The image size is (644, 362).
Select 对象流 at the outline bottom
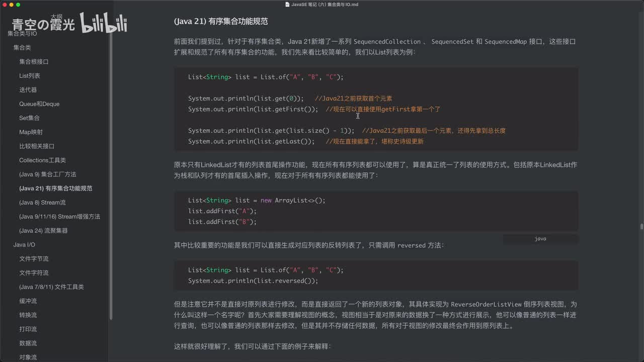pos(28,357)
